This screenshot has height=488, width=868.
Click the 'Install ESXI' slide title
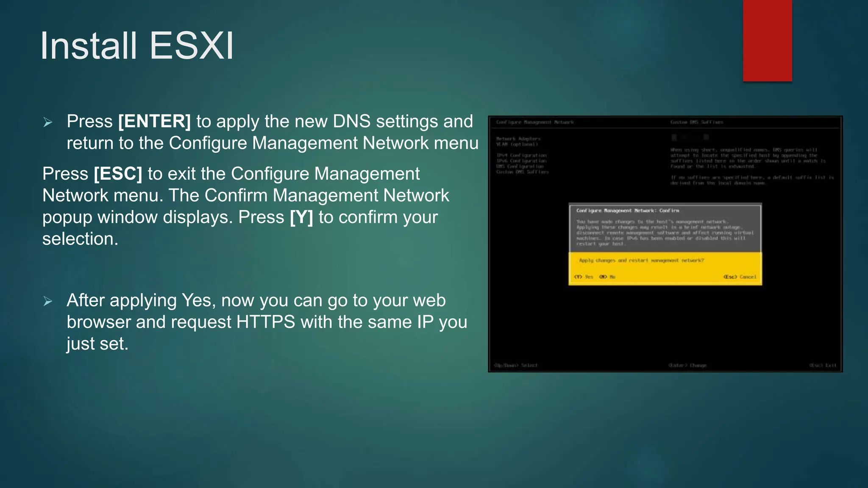[x=137, y=46]
